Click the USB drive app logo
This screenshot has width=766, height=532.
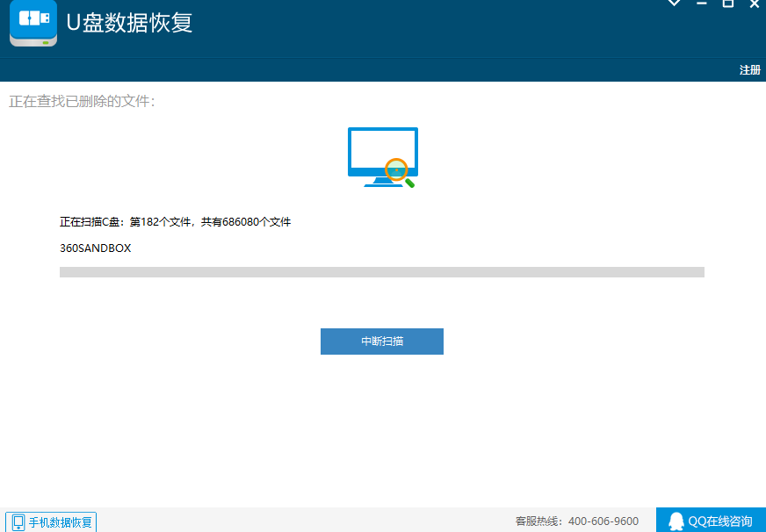point(33,24)
